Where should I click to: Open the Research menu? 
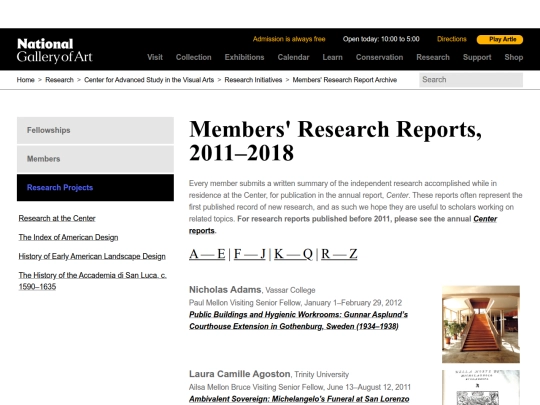433,57
